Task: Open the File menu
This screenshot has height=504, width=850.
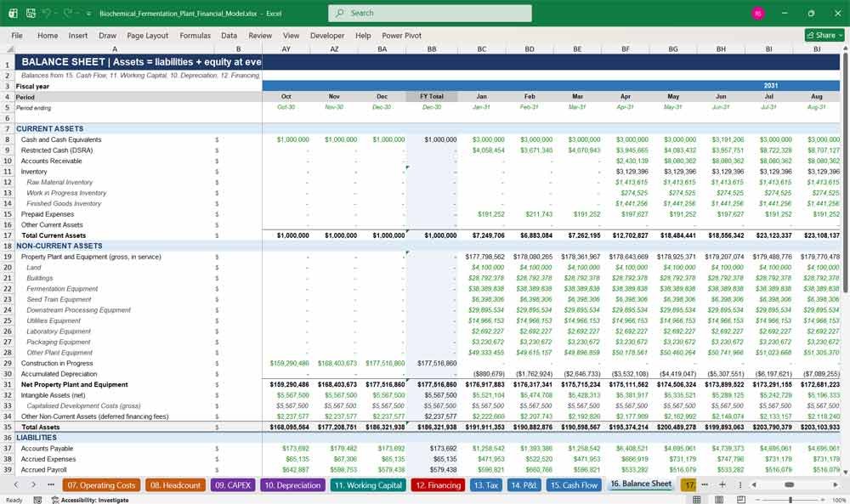Action: [17, 35]
